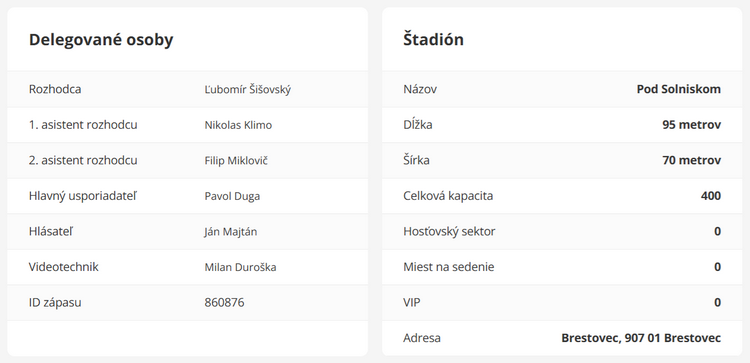Click the Delegované osoby heading
The height and width of the screenshot is (363, 750).
coord(101,40)
